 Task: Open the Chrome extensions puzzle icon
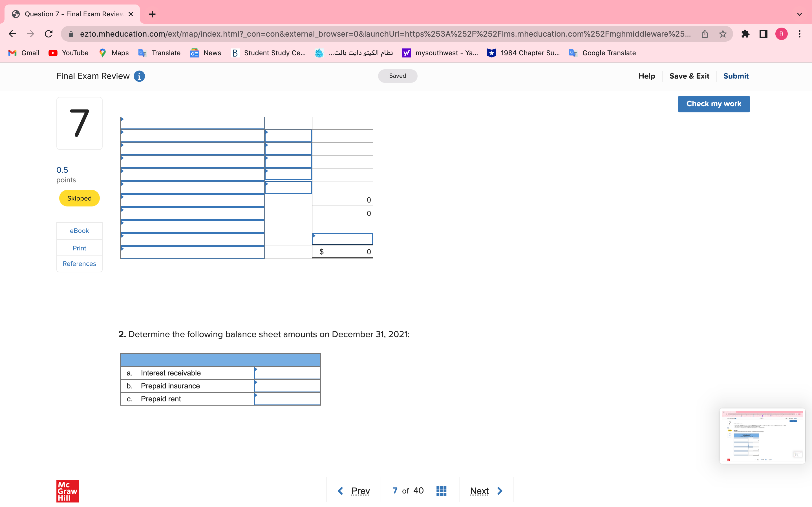click(x=745, y=34)
